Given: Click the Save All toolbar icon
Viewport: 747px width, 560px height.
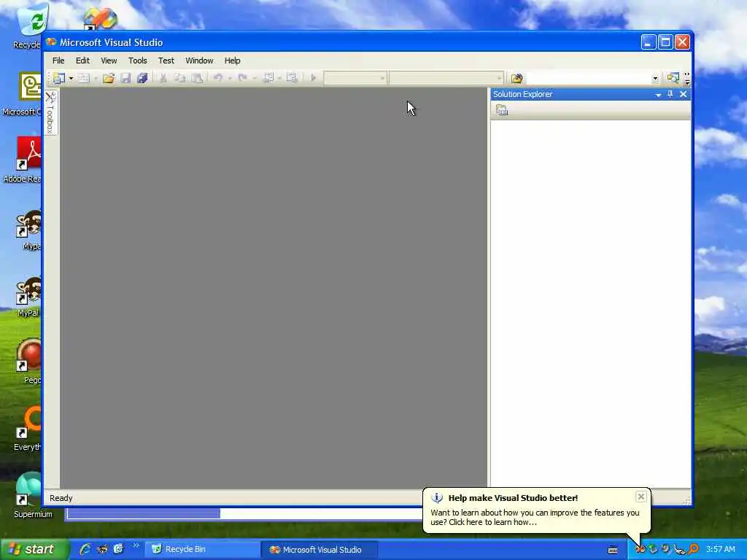Looking at the screenshot, I should (x=142, y=78).
